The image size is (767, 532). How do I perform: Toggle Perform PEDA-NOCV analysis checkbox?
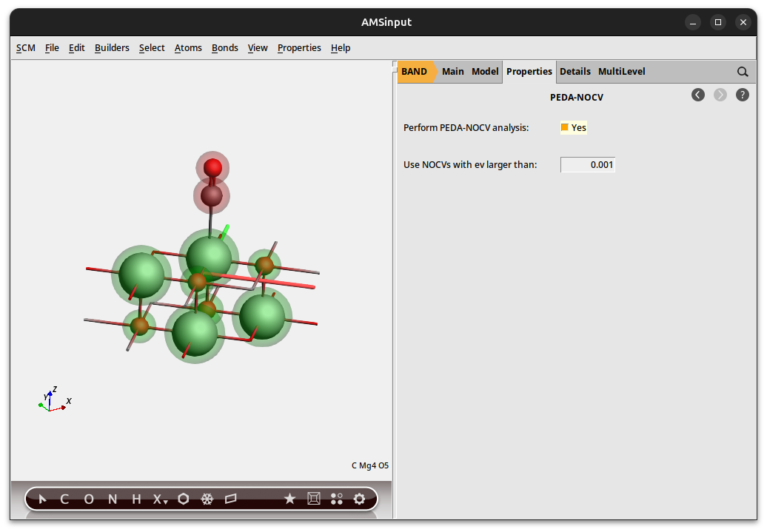tap(565, 127)
